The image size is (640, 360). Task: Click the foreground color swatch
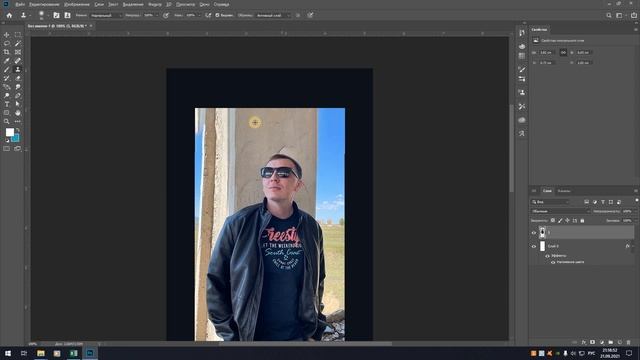tap(9, 132)
